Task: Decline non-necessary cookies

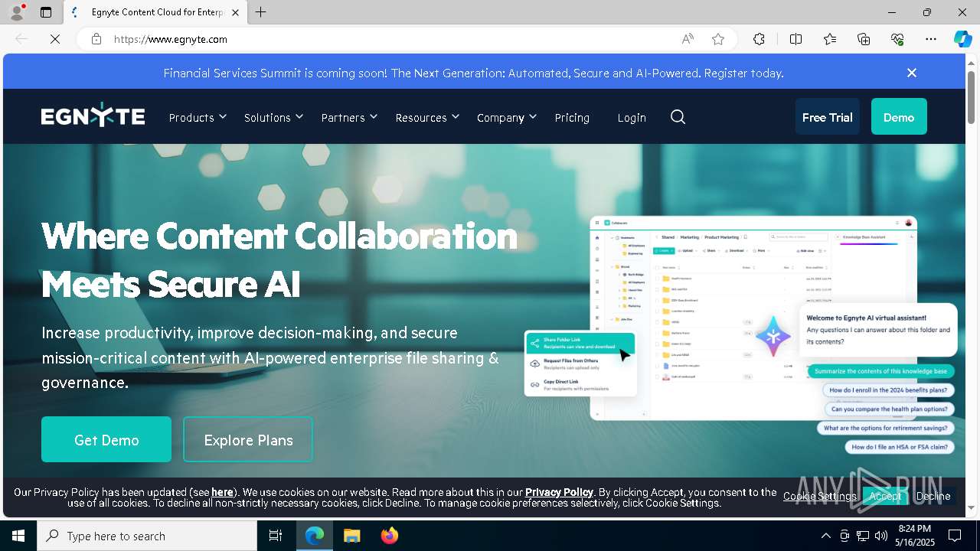Action: 933,496
